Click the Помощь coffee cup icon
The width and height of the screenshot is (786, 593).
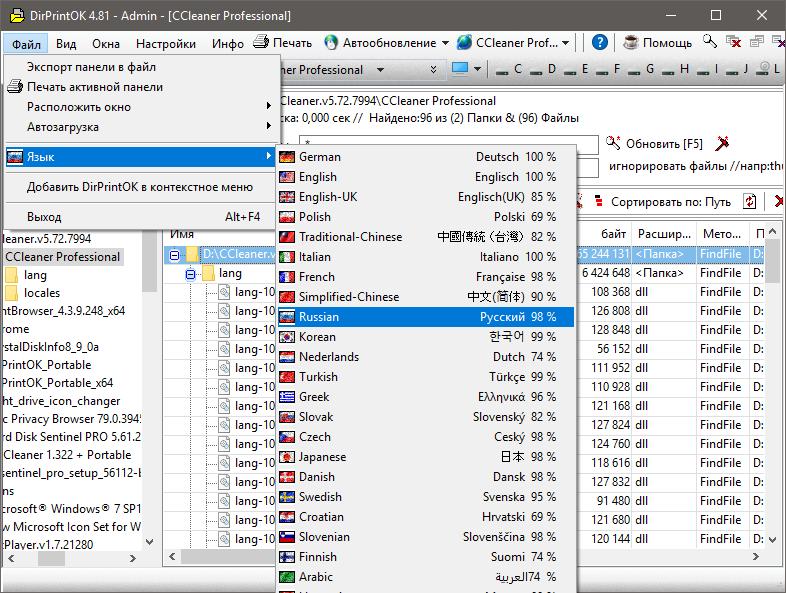pyautogui.click(x=630, y=43)
